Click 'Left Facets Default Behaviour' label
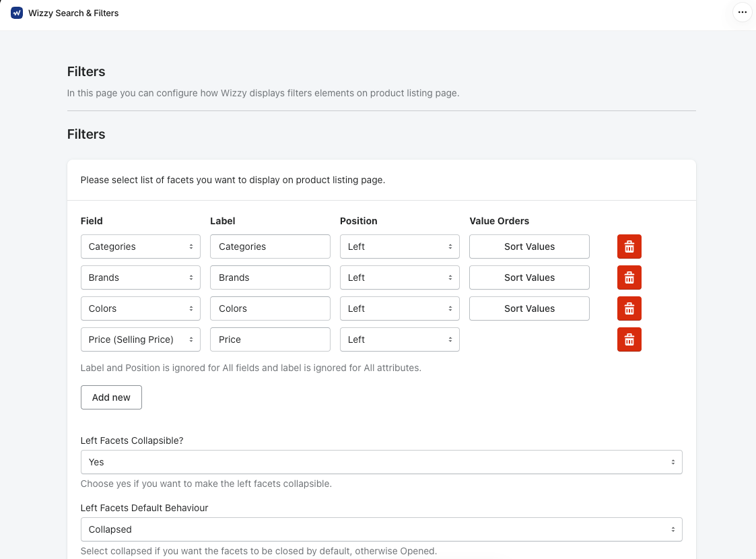 pyautogui.click(x=144, y=508)
